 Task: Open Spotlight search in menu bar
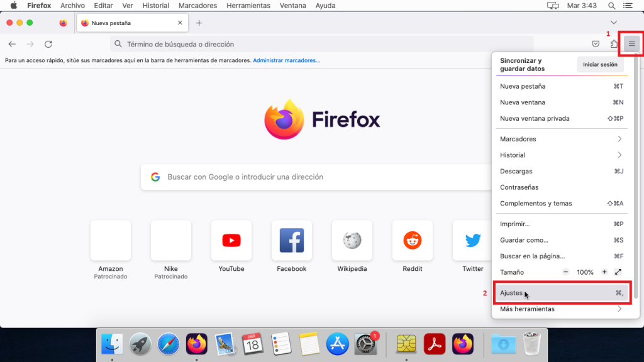click(611, 6)
